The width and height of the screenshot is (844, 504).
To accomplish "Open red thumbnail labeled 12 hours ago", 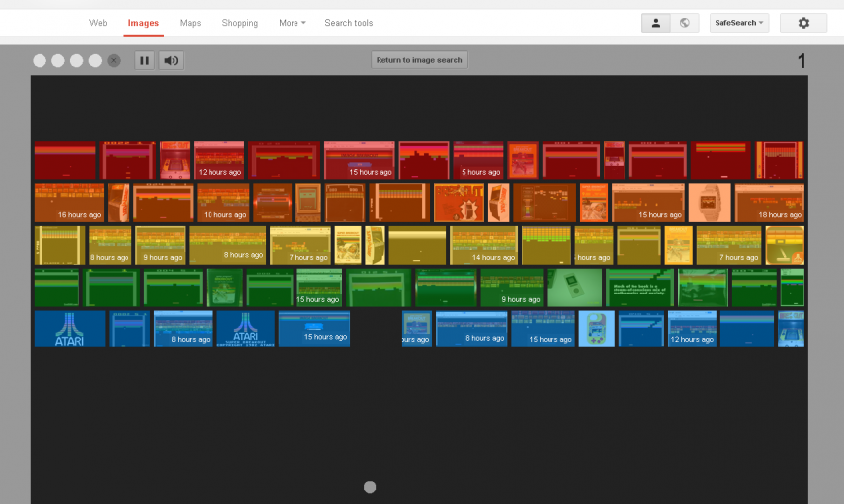I will pyautogui.click(x=218, y=160).
